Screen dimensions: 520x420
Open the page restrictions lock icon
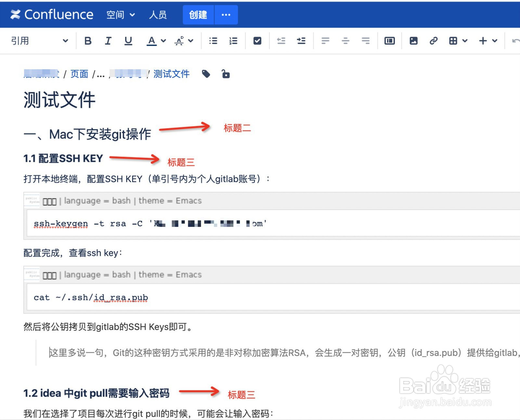(x=226, y=74)
